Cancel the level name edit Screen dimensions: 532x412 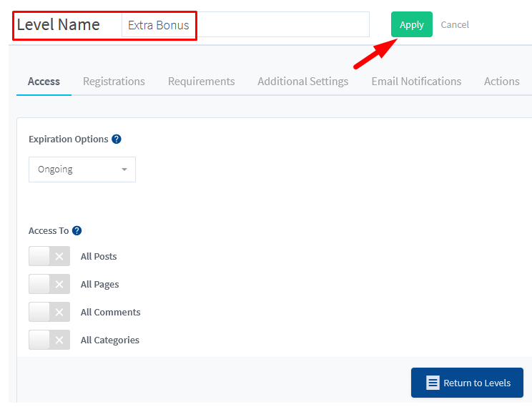point(455,24)
